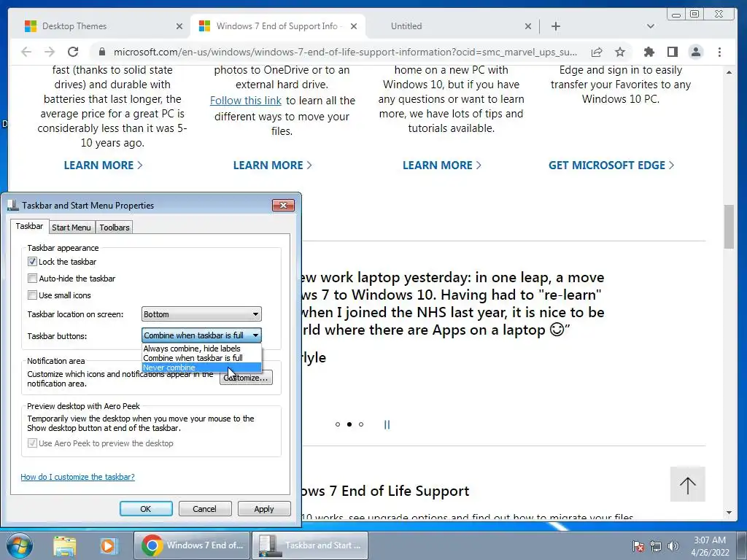The width and height of the screenshot is (747, 560).
Task: Open a new tab with the plus icon
Action: [555, 26]
